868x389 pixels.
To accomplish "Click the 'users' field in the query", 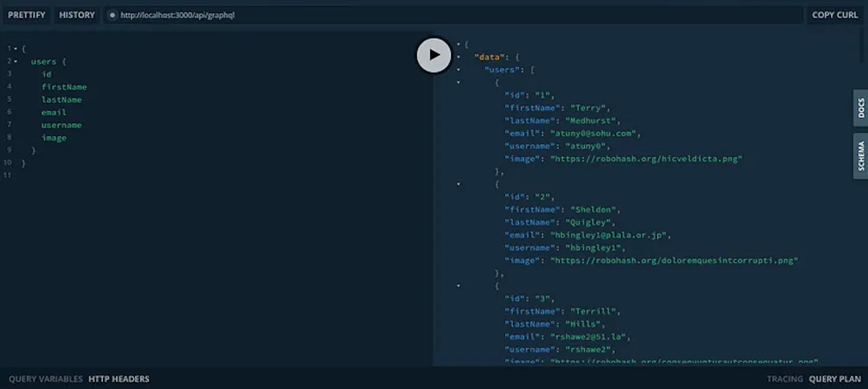I will pyautogui.click(x=43, y=62).
